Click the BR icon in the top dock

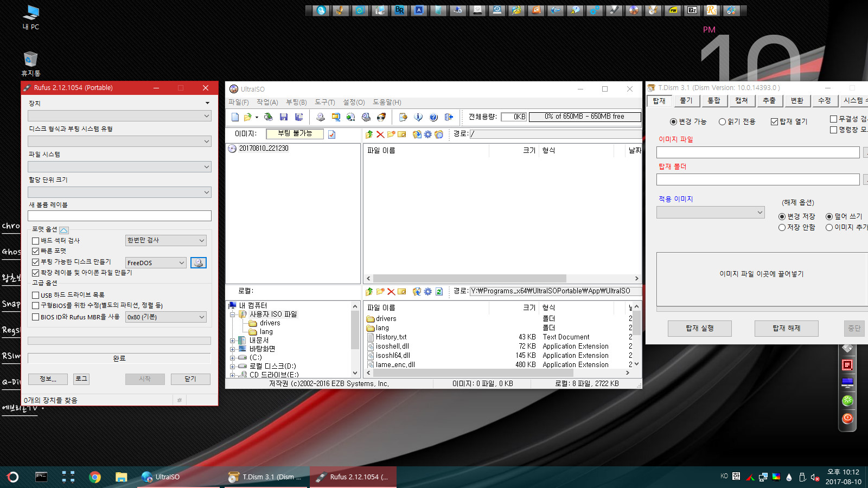(x=399, y=10)
